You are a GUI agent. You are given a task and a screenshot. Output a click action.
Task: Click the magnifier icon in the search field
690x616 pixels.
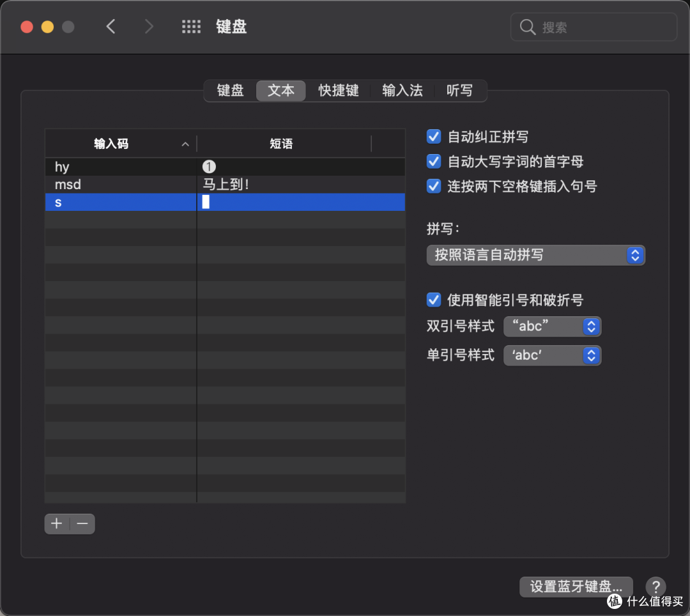[x=527, y=27]
